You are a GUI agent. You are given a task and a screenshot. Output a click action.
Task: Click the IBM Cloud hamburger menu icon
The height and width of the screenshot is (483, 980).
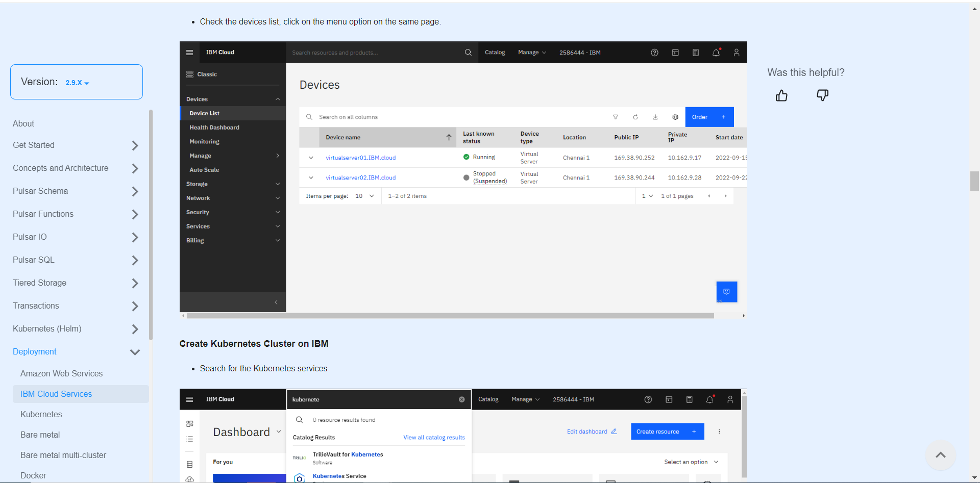tap(189, 53)
